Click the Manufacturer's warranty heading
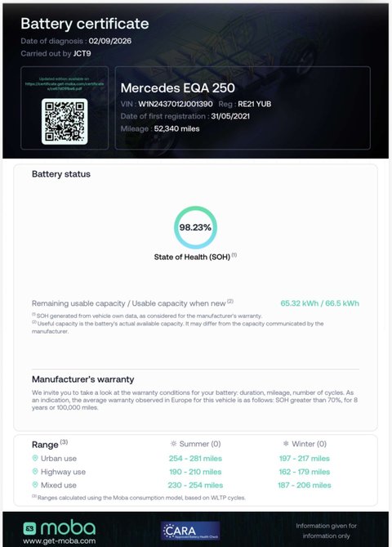The image size is (392, 547). point(83,379)
